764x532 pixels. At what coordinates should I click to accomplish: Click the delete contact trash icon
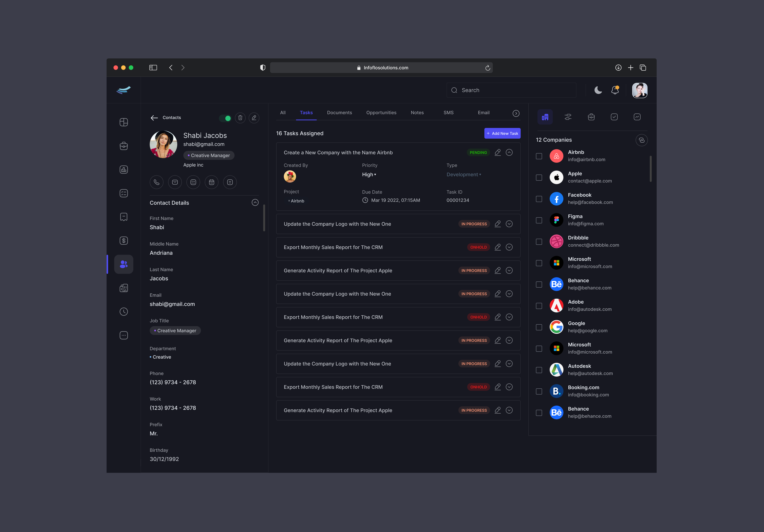[240, 118]
